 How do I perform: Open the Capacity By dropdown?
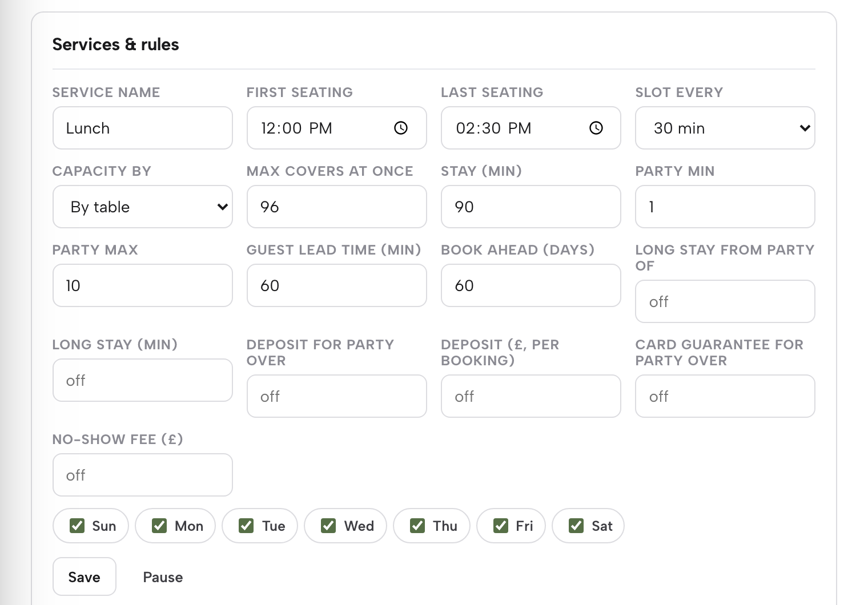(143, 207)
